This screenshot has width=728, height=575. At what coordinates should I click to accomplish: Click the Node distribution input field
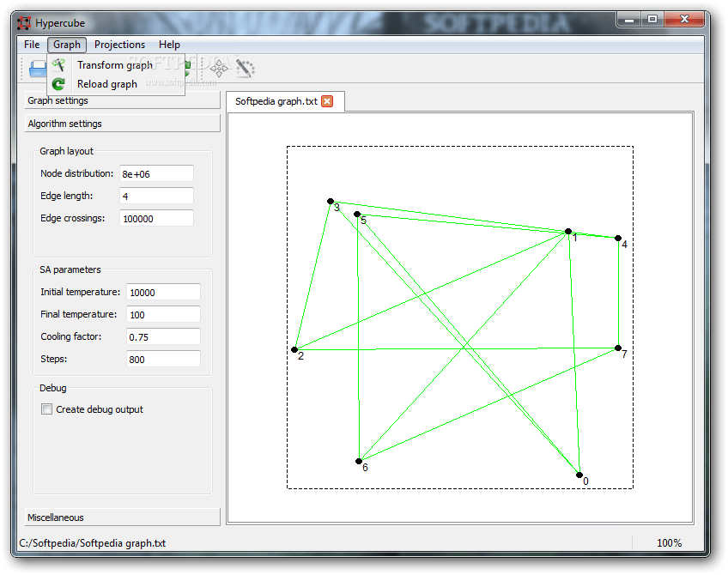[x=156, y=173]
